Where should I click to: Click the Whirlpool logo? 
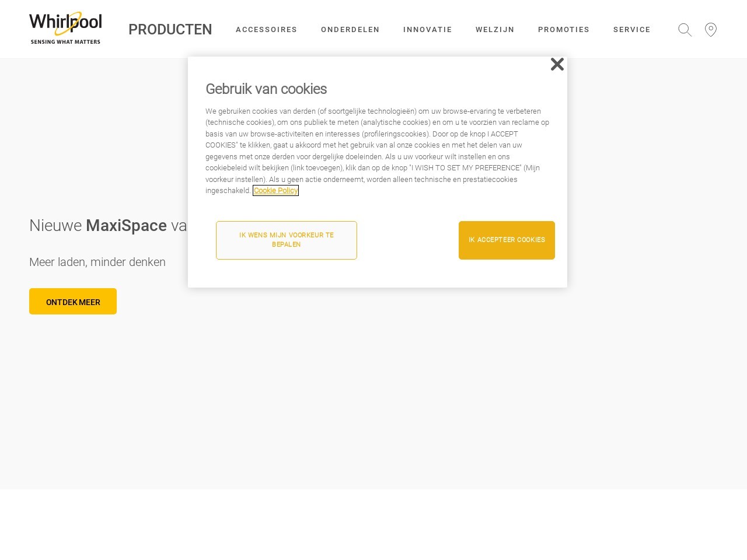pos(65,24)
